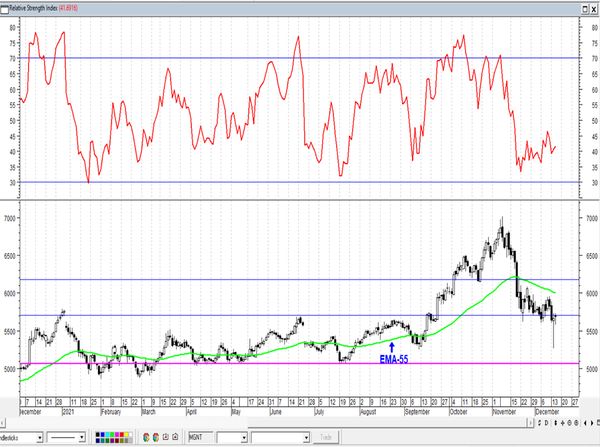600x447 pixels.
Task: Close the Relative Strength Index panel
Action: pos(593,10)
